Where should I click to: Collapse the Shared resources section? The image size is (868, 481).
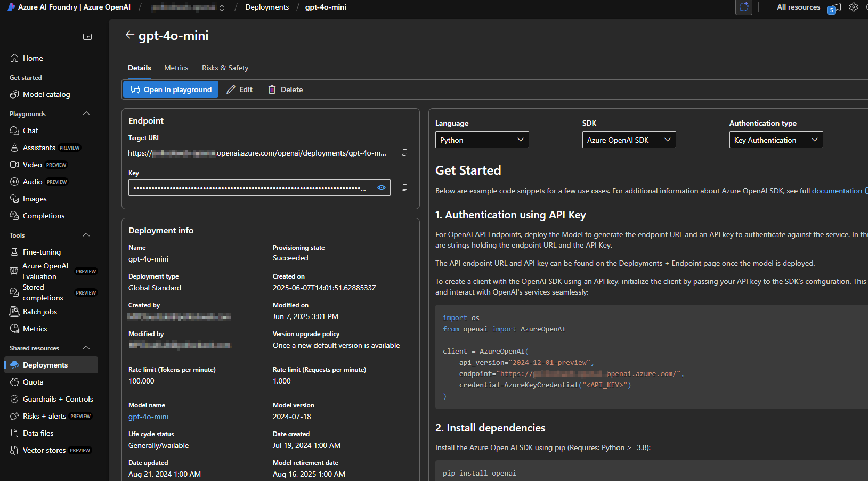(86, 348)
